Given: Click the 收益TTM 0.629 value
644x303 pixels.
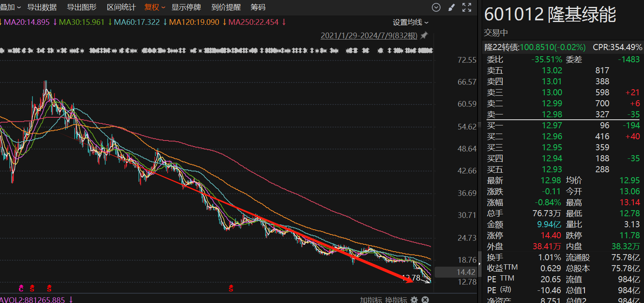Looking at the screenshot, I should (551, 268).
